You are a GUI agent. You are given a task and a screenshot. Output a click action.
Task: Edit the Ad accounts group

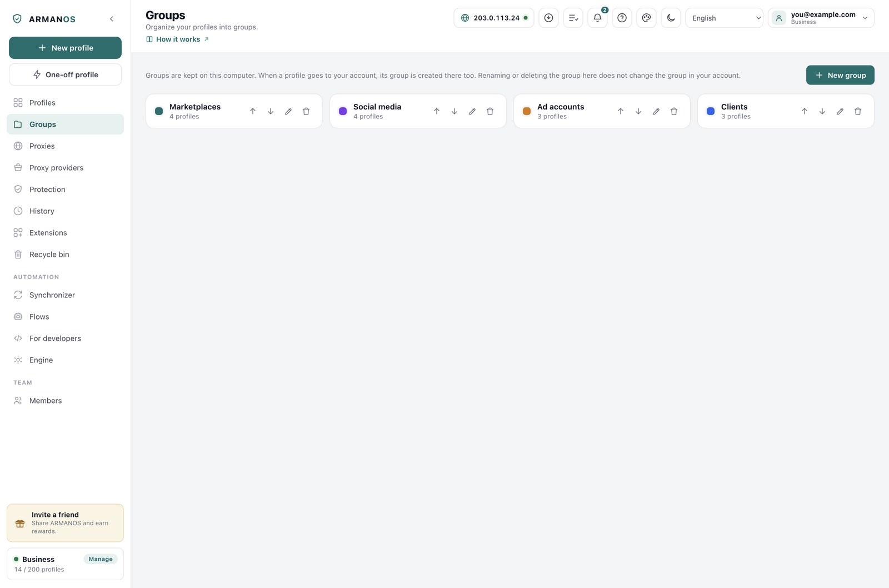point(656,111)
